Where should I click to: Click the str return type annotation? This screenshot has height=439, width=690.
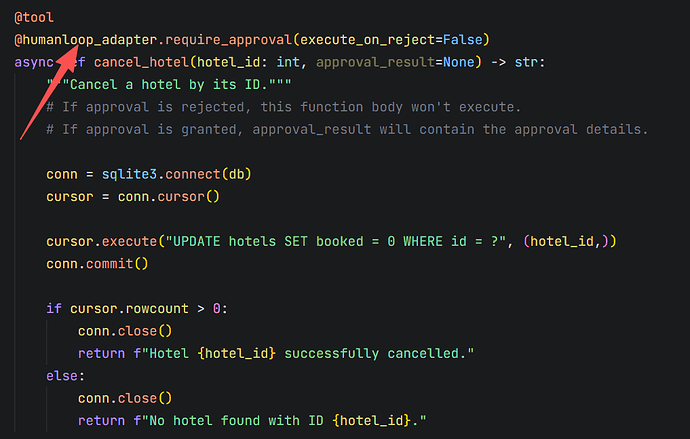pyautogui.click(x=526, y=62)
